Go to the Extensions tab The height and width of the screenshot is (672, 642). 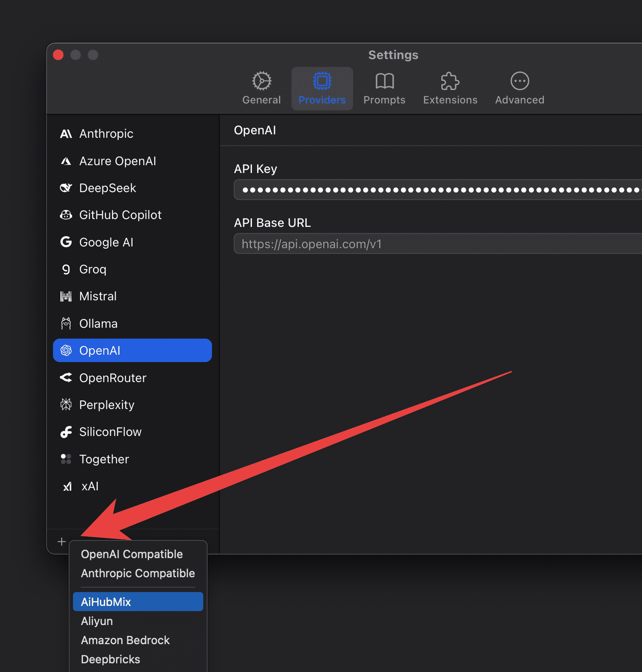450,89
